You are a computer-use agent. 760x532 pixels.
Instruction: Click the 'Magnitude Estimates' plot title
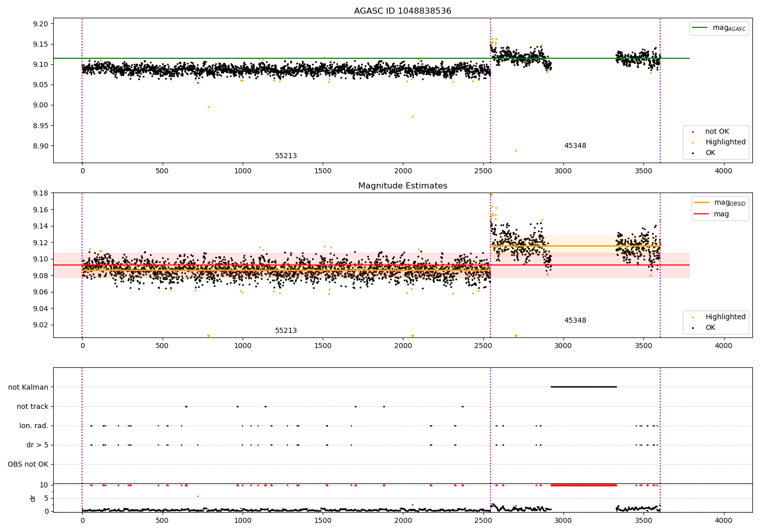coord(403,186)
